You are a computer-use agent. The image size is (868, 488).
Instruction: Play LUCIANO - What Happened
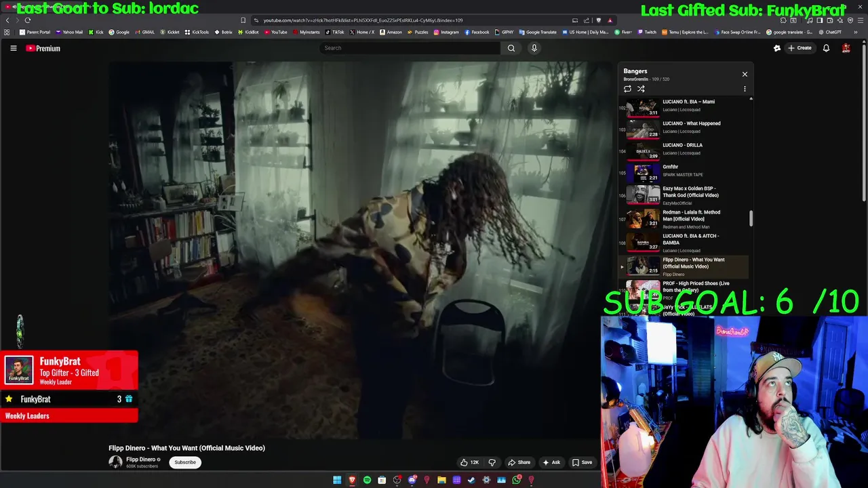683,127
